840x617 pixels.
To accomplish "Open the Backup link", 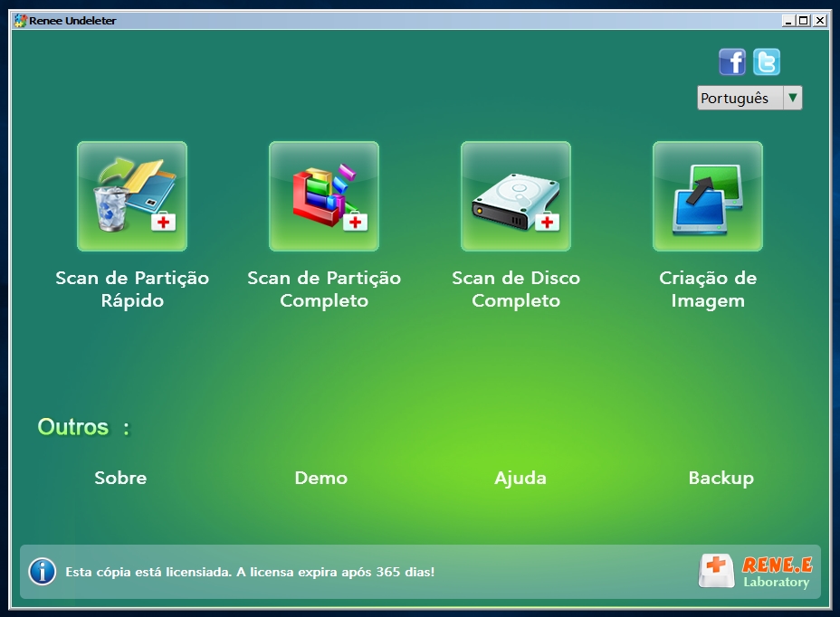I will pyautogui.click(x=721, y=479).
